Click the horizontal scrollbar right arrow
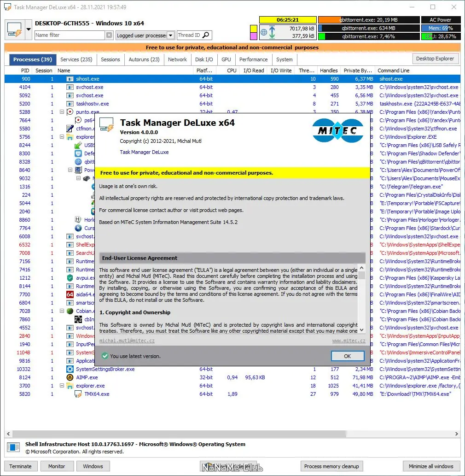The width and height of the screenshot is (465, 476). 457,434
